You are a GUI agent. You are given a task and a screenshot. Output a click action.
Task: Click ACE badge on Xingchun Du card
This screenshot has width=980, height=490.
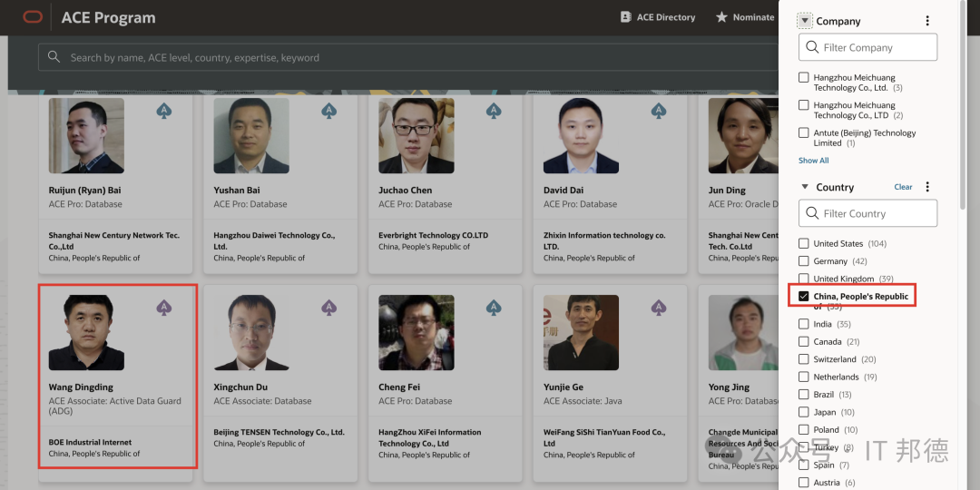[328, 308]
